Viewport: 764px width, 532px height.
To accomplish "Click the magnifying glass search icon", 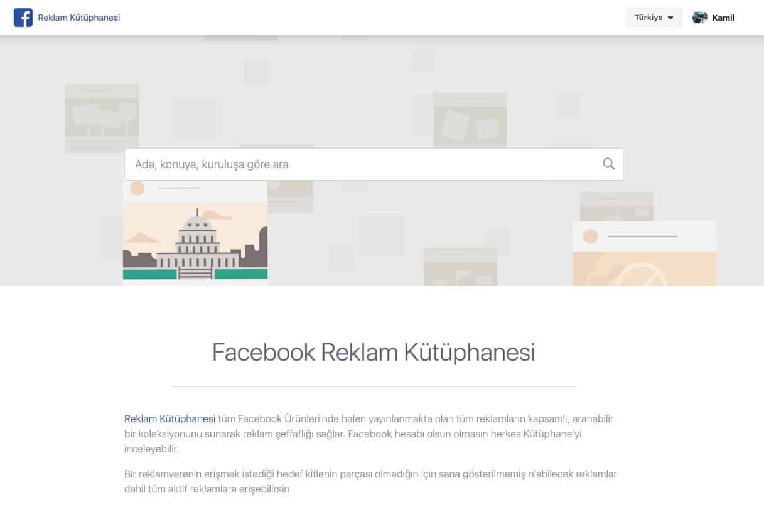I will click(x=608, y=164).
